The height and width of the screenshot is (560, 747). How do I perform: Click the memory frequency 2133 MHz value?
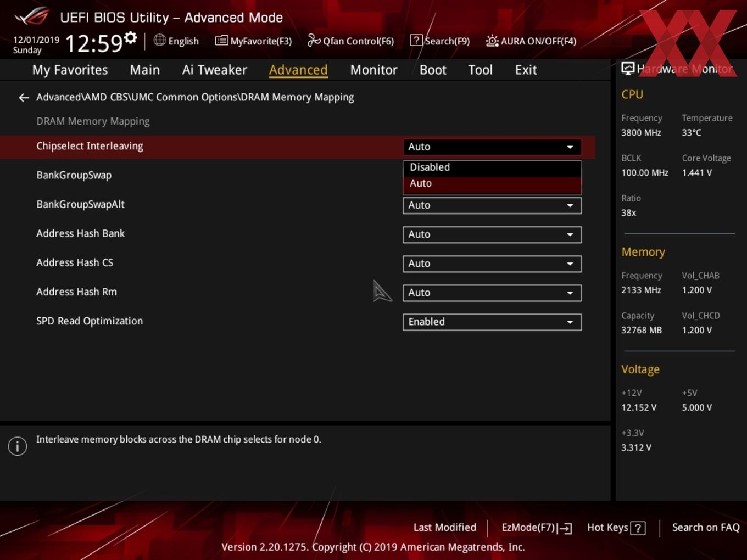tap(641, 290)
